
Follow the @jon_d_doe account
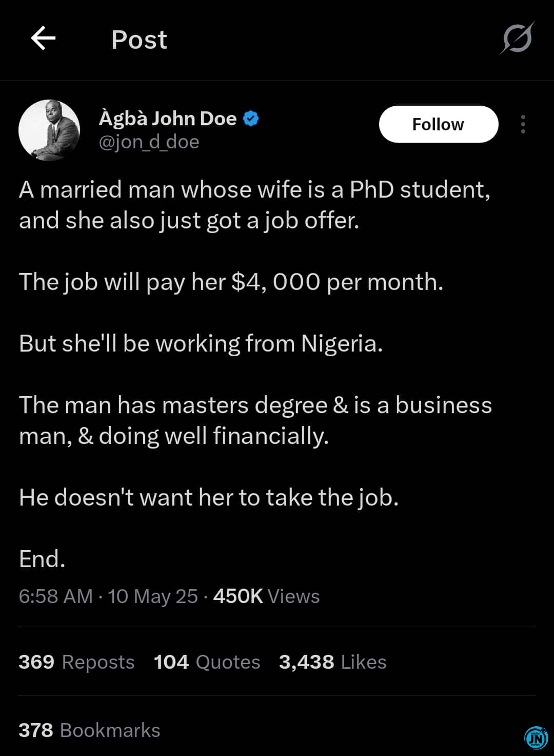click(x=439, y=124)
